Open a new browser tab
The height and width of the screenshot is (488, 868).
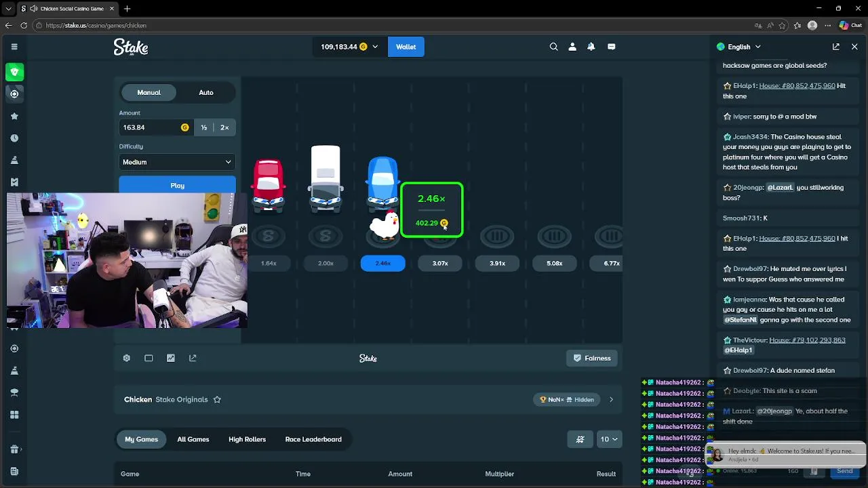point(127,9)
